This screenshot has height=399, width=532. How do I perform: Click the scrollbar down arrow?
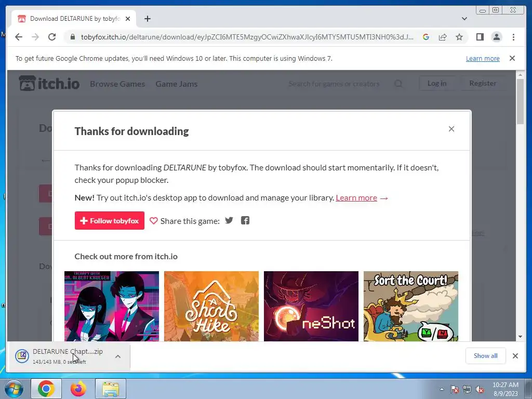520,337
